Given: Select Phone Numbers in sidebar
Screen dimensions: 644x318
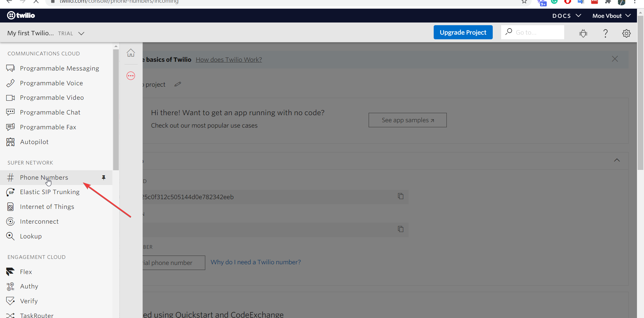Looking at the screenshot, I should click(x=56, y=177).
